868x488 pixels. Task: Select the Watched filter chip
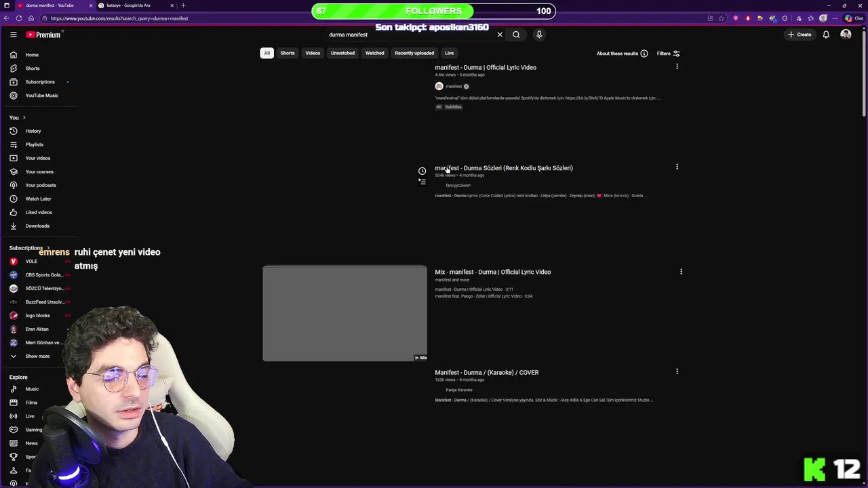[374, 53]
